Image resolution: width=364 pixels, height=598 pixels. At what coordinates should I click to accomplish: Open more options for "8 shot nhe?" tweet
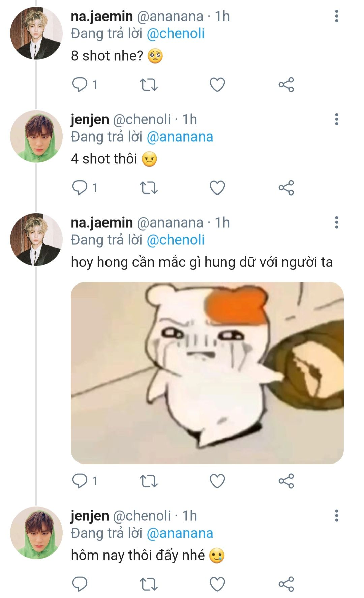[x=336, y=16]
